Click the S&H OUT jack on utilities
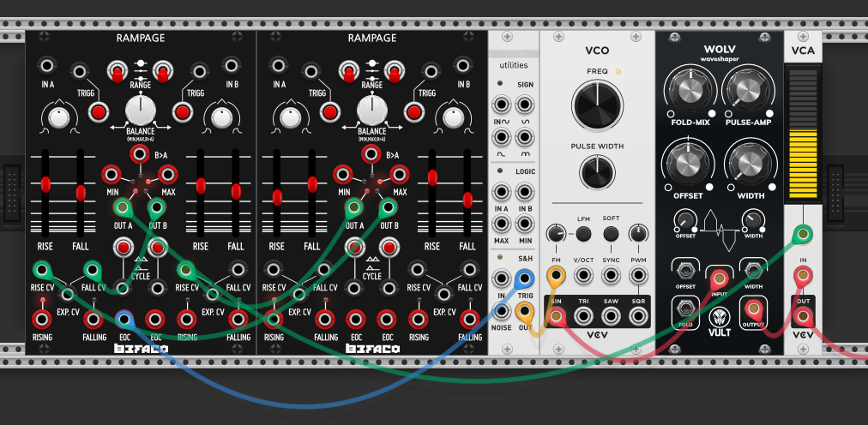This screenshot has height=425, width=868. (x=525, y=311)
